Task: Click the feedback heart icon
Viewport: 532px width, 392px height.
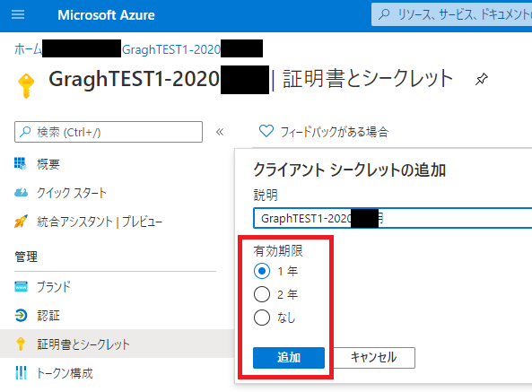Action: [x=266, y=131]
